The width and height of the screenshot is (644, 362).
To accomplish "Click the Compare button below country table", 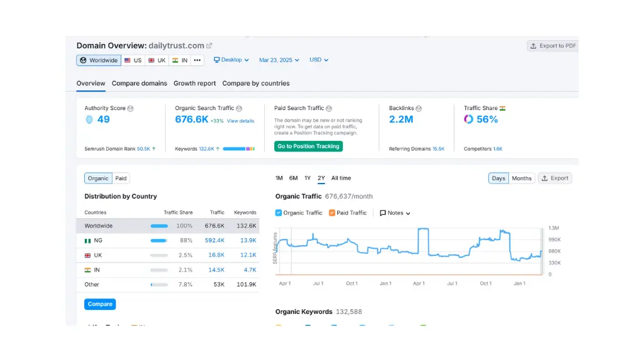I will (100, 304).
